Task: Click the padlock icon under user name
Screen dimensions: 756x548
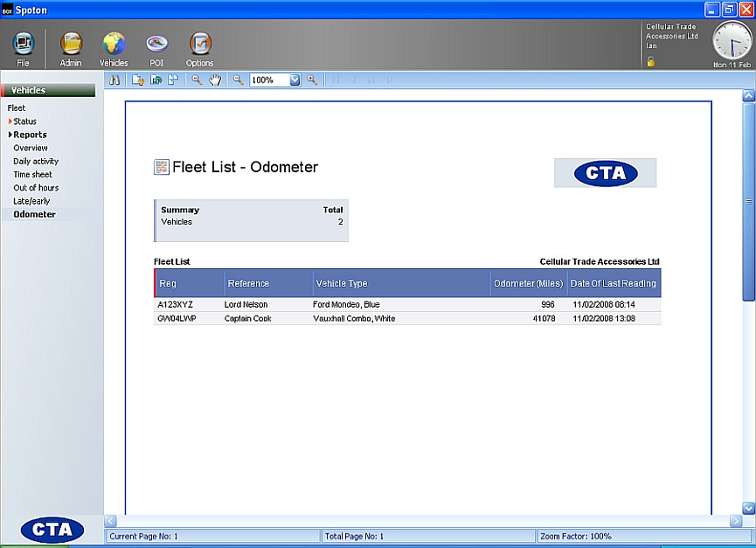Action: pyautogui.click(x=650, y=61)
